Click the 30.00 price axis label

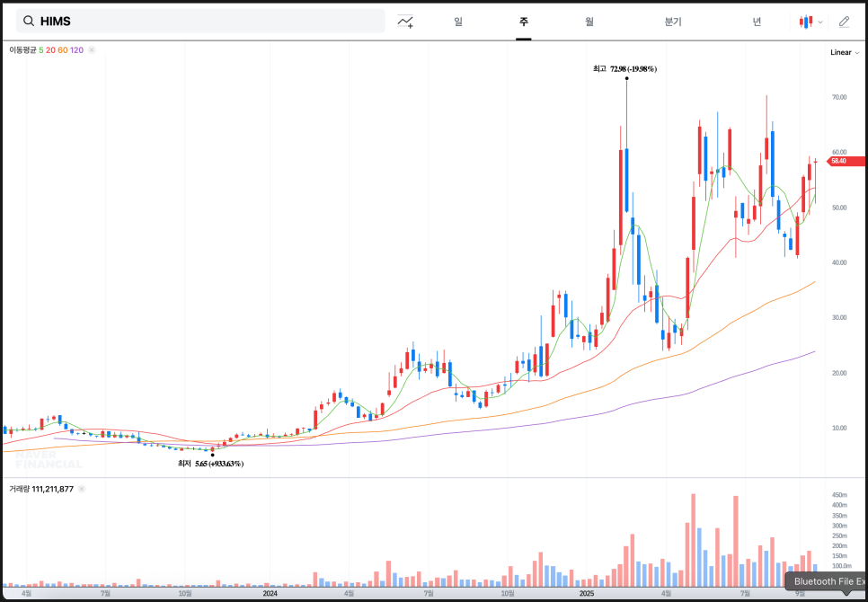pyautogui.click(x=839, y=317)
